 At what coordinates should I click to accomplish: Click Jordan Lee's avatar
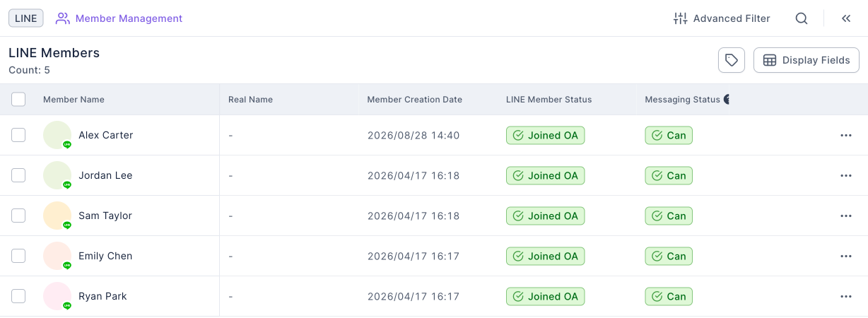pyautogui.click(x=57, y=175)
